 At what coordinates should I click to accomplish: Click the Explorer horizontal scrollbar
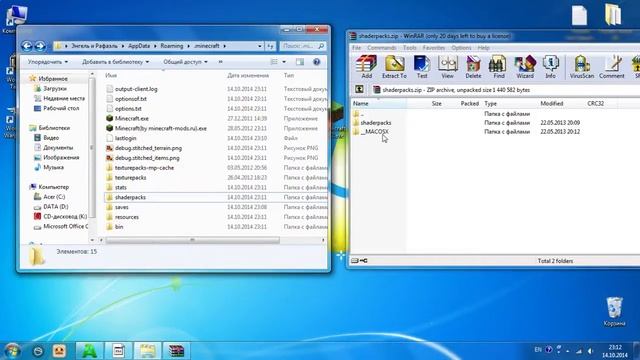point(192,240)
